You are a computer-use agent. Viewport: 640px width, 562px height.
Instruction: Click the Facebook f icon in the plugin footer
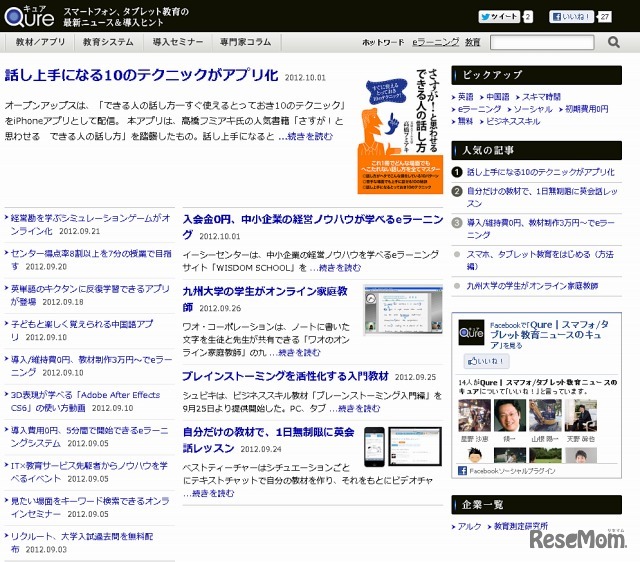(462, 471)
